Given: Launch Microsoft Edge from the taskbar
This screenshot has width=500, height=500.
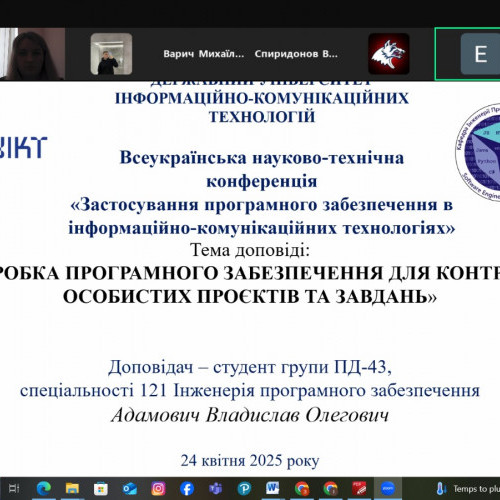Looking at the screenshot, I should [x=44, y=489].
